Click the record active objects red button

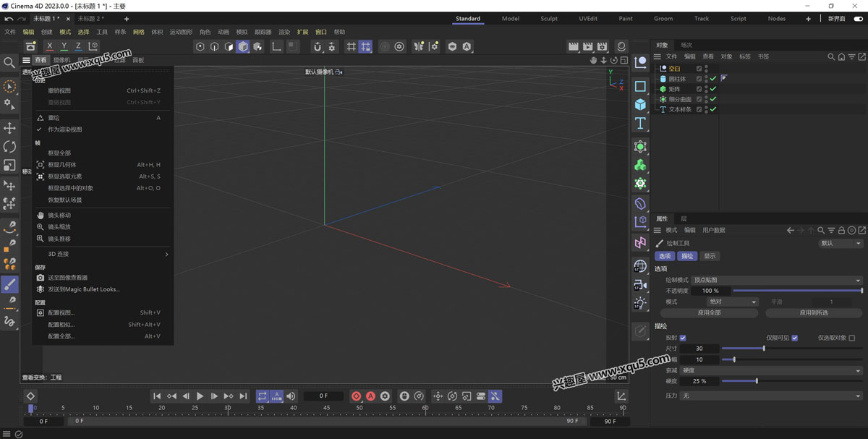click(x=356, y=396)
